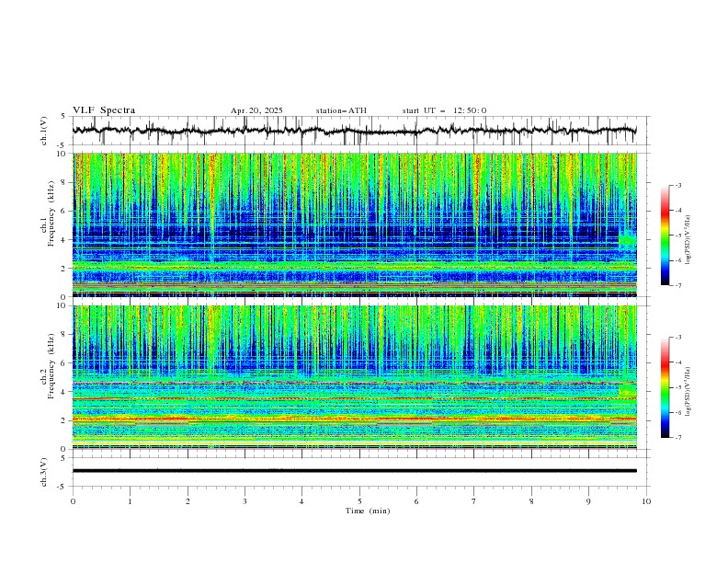Click the ch.1 "Frequency (kHz)" axis label

pos(51,213)
